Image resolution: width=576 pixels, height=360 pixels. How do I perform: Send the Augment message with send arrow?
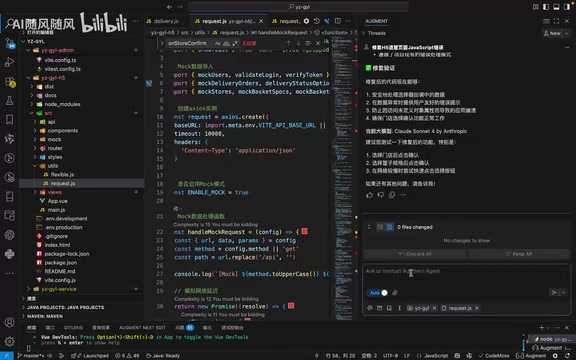pos(554,292)
